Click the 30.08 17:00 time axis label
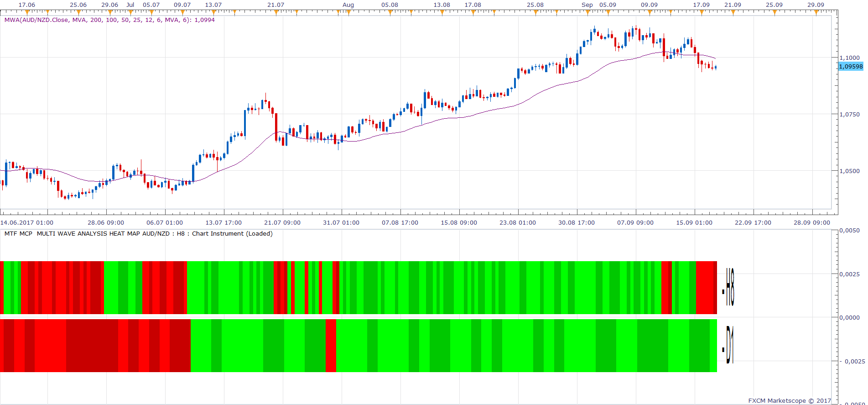The height and width of the screenshot is (405, 868). tap(577, 223)
